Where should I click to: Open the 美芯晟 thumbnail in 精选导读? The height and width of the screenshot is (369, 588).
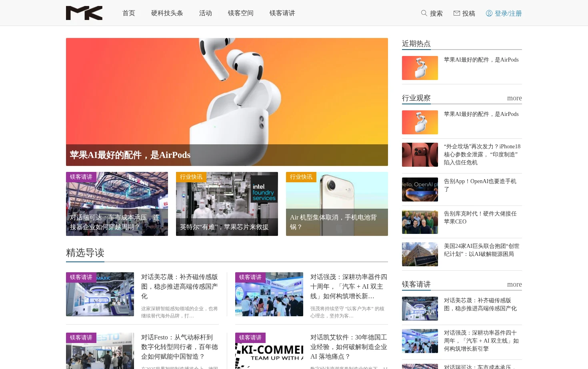point(100,294)
